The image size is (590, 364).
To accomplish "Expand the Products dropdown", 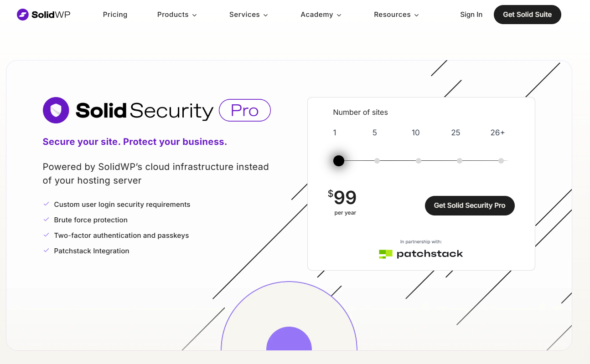I will [x=177, y=14].
